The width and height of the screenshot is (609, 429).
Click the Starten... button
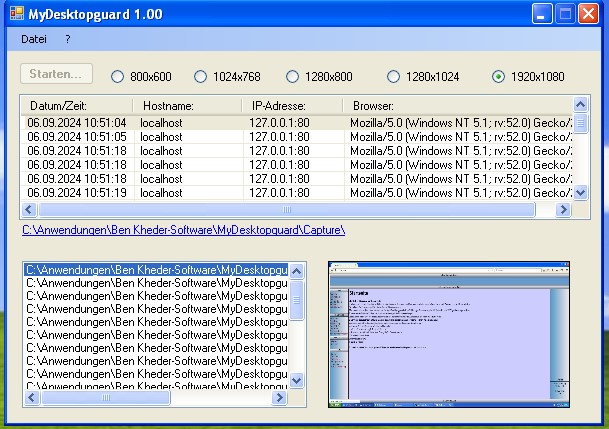tap(56, 74)
